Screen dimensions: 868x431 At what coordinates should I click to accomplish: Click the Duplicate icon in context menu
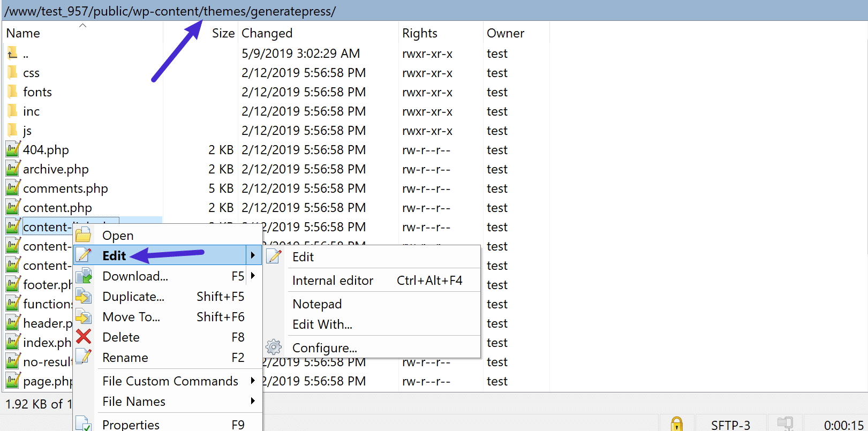pyautogui.click(x=84, y=297)
